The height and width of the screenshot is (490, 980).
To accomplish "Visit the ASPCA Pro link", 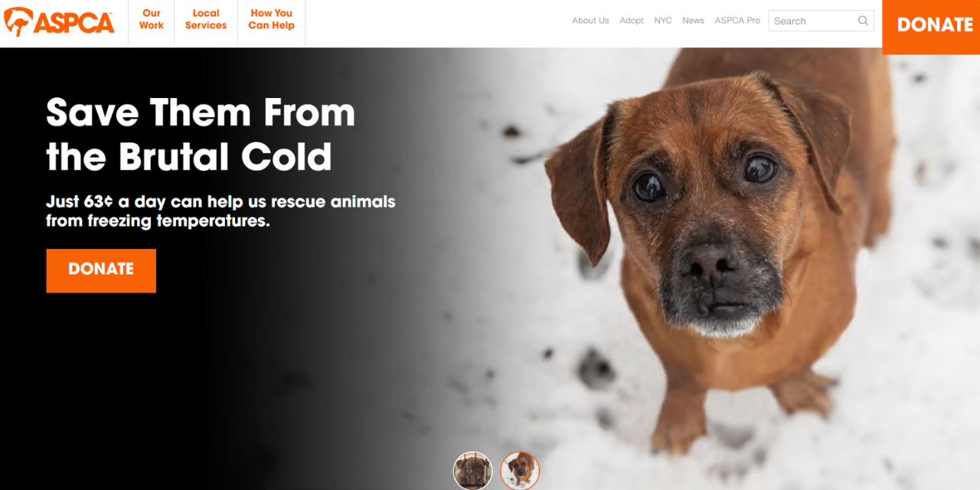I will (x=737, y=21).
